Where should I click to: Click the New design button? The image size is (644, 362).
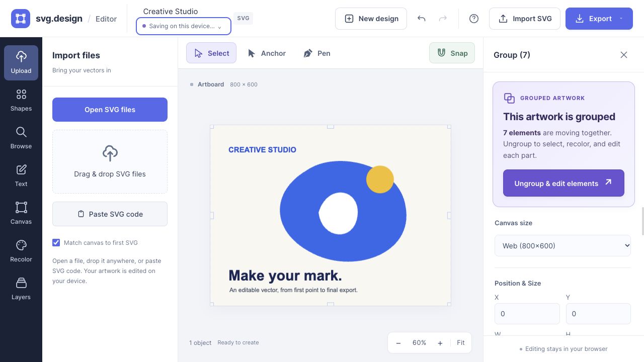click(371, 19)
